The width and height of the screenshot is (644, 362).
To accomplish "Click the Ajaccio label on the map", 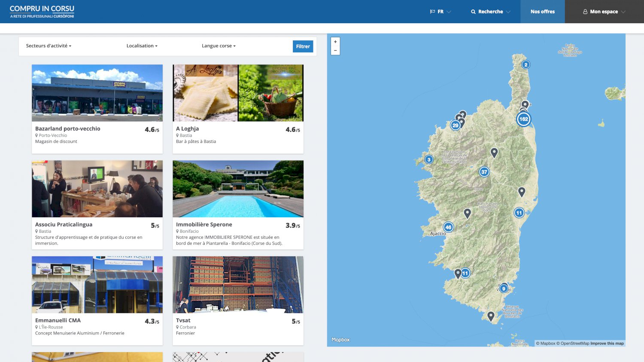I will tap(438, 234).
